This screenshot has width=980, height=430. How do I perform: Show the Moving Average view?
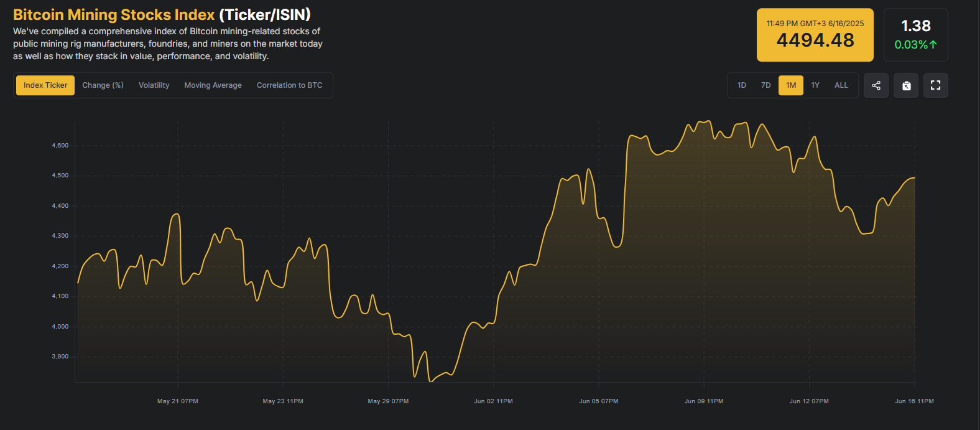click(x=213, y=85)
